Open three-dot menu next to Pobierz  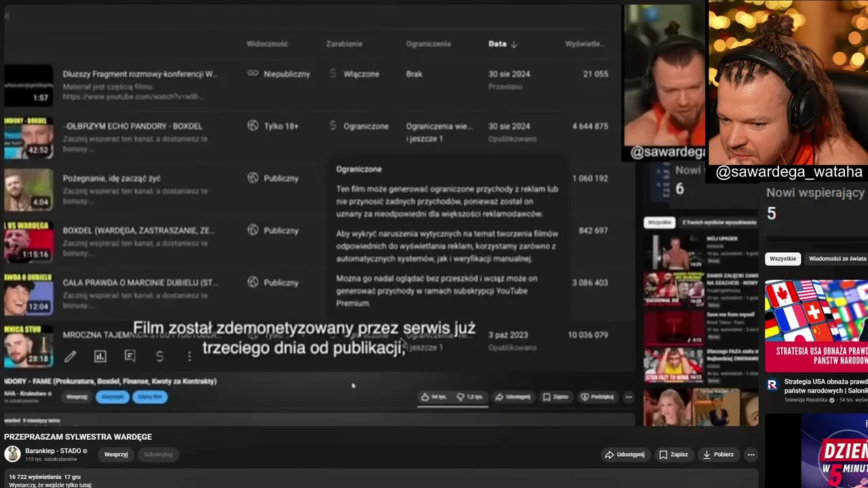(x=751, y=454)
